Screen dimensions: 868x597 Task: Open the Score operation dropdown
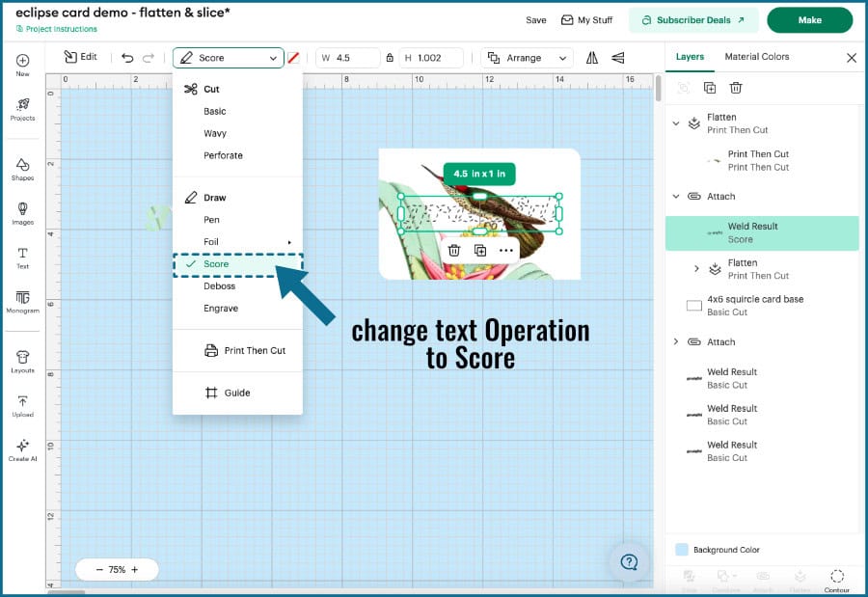(x=228, y=58)
